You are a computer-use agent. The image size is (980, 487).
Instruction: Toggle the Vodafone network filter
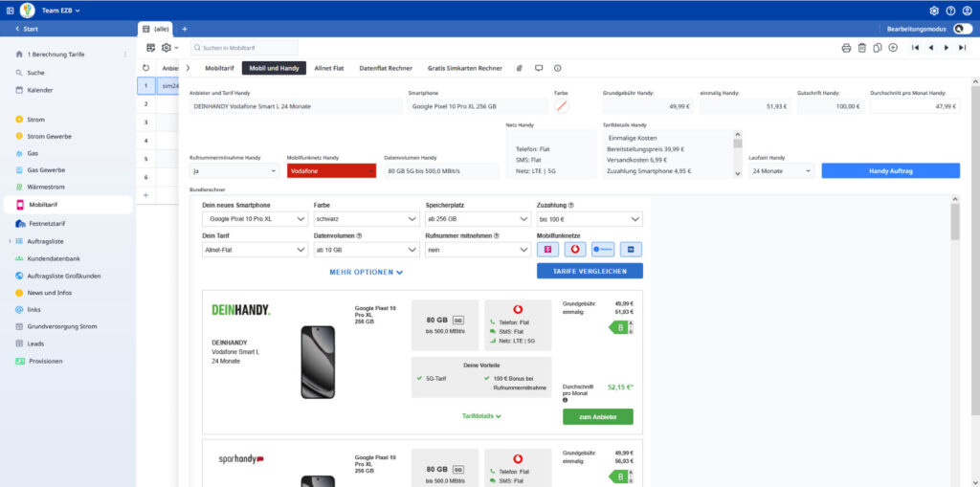575,250
